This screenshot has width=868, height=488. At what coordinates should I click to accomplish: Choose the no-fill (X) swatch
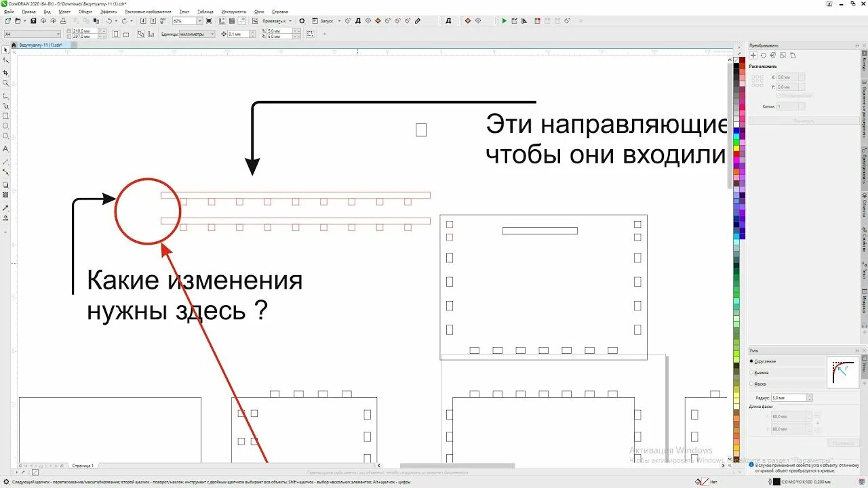point(736,60)
